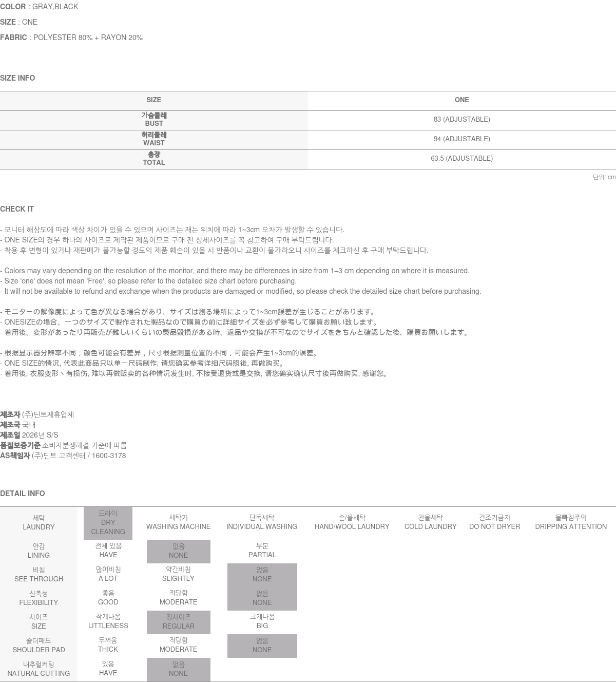This screenshot has height=682, width=616.
Task: Click the bust value 83 (ADJUSTABLE)
Action: tap(461, 120)
